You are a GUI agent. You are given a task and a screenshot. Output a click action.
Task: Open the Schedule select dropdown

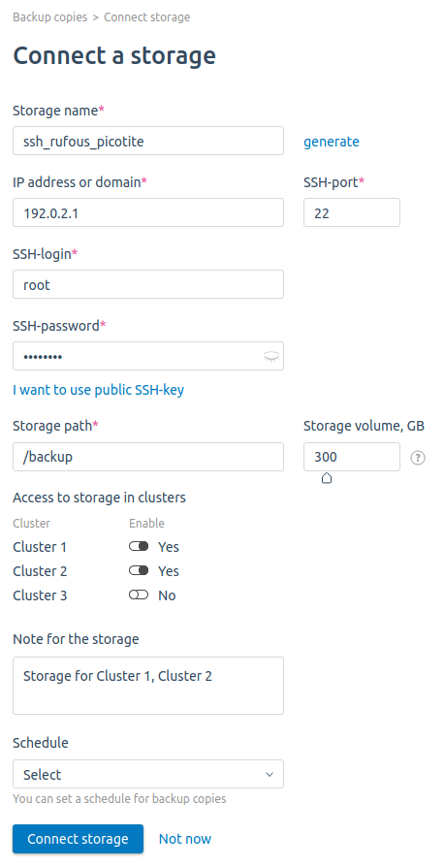(x=148, y=774)
